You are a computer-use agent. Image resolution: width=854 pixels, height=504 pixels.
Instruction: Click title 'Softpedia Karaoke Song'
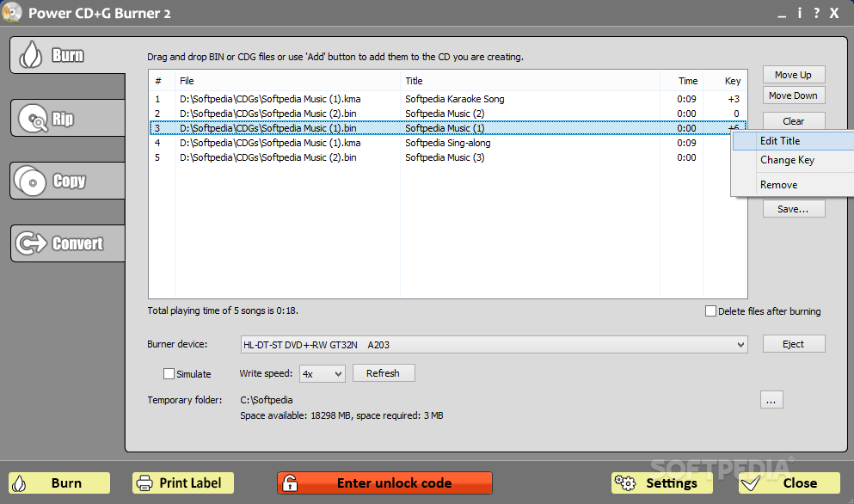[455, 99]
